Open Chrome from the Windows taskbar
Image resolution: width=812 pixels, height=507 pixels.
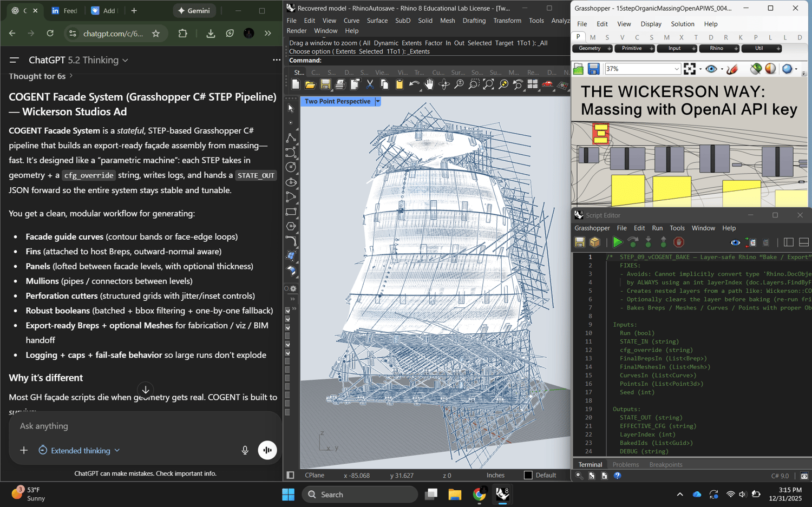(x=480, y=494)
